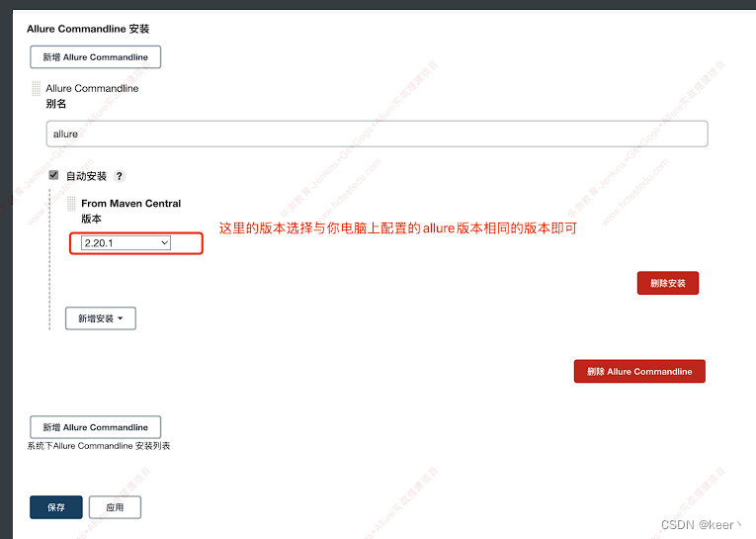Click the 删除 Allure Commandline button

(x=639, y=371)
